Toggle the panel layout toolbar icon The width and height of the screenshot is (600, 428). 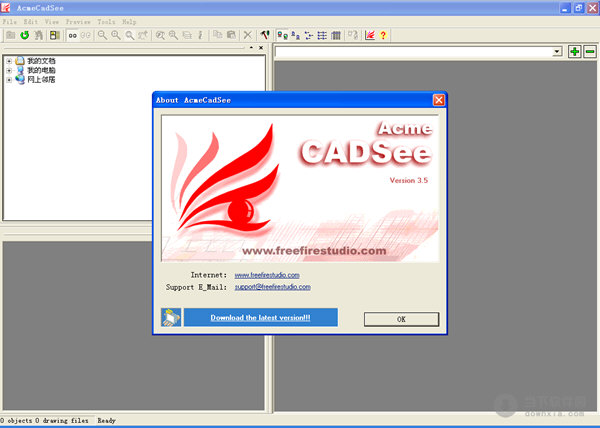click(x=55, y=35)
